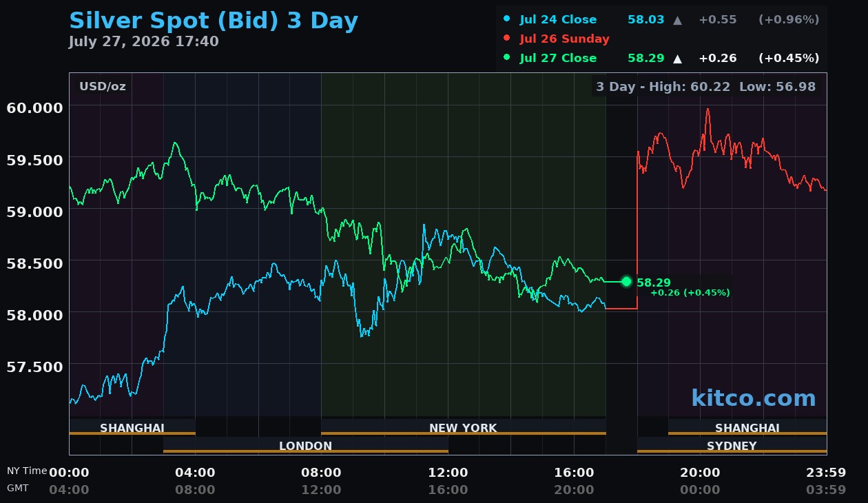868x503 pixels.
Task: Click the Jul 24 up-triangle change indicator
Action: click(677, 20)
